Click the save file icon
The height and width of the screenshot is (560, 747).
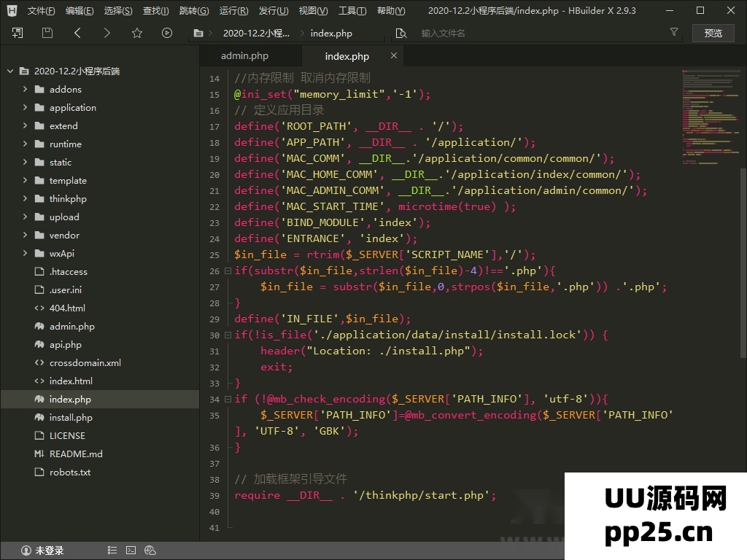tap(47, 33)
